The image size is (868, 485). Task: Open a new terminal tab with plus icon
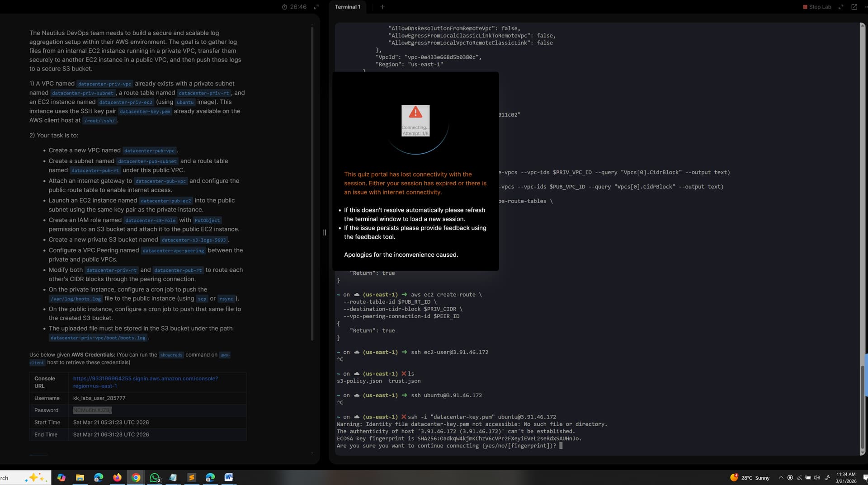382,7
